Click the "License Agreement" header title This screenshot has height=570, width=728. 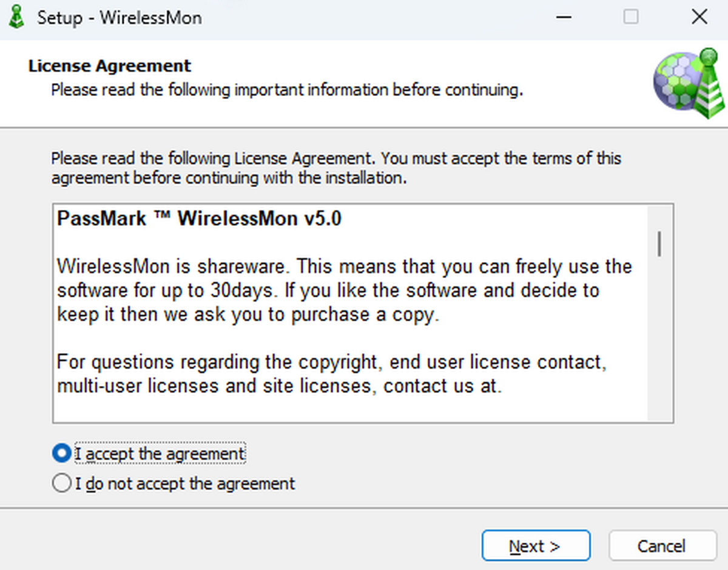(x=109, y=66)
